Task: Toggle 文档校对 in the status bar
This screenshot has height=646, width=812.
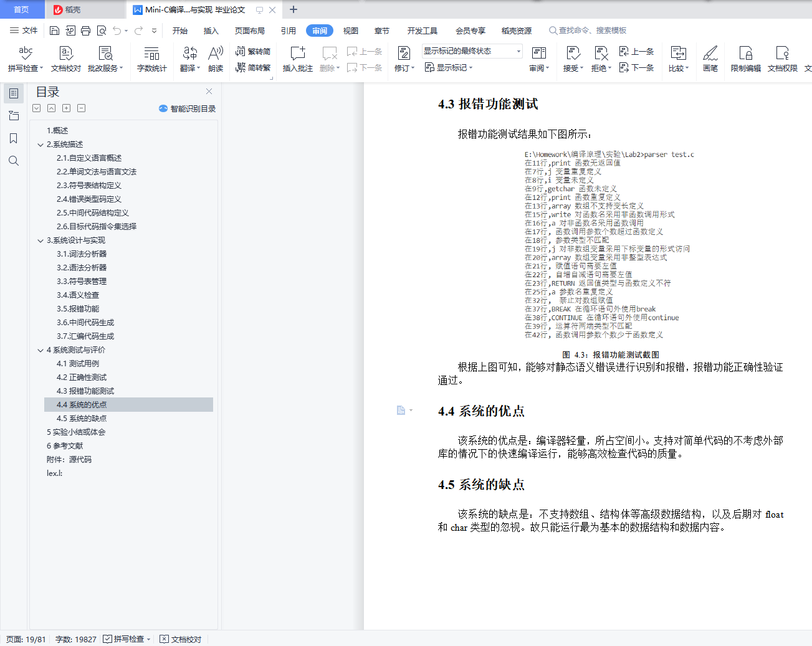Action: [x=179, y=639]
